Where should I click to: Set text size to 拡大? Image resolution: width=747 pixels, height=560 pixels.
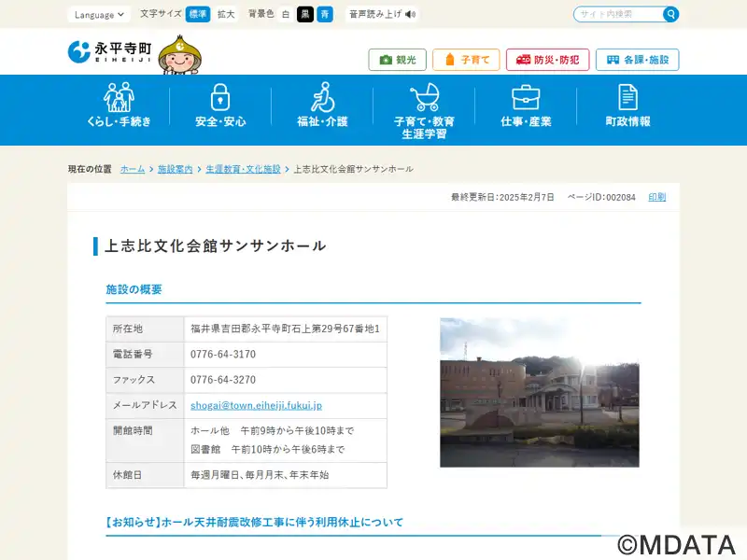click(x=226, y=14)
